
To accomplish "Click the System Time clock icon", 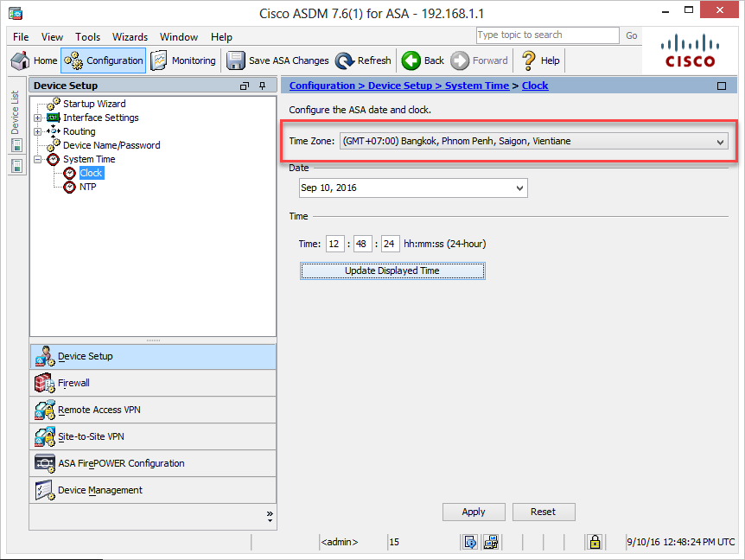I will click(x=54, y=159).
